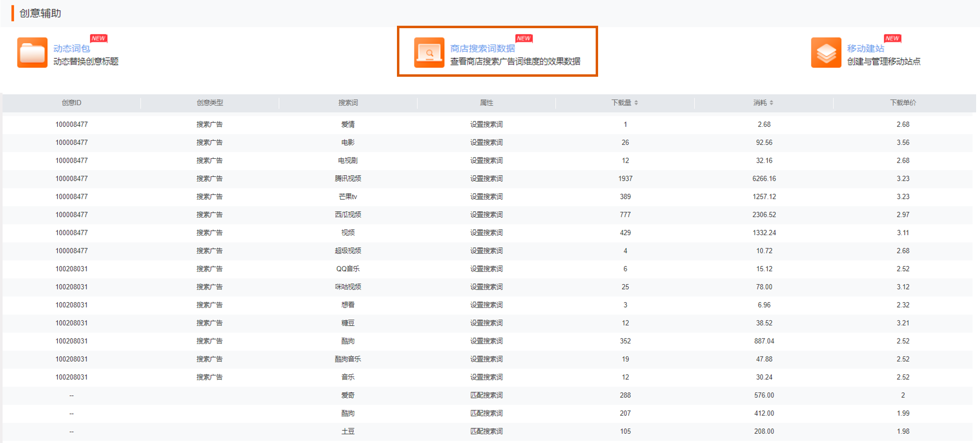Click the orange folder icon for 动态词包
This screenshot has height=443, width=980.
tap(32, 52)
